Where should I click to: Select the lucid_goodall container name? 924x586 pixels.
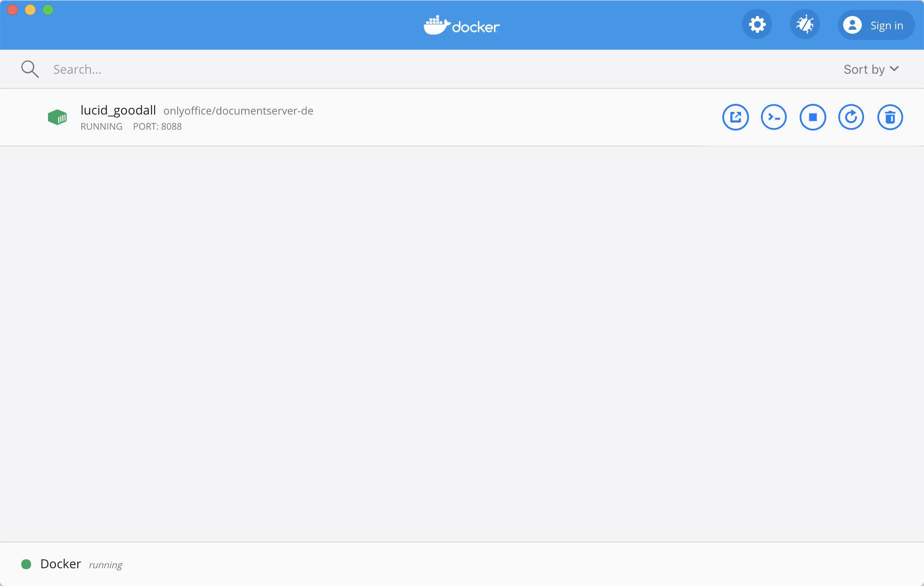coord(118,110)
